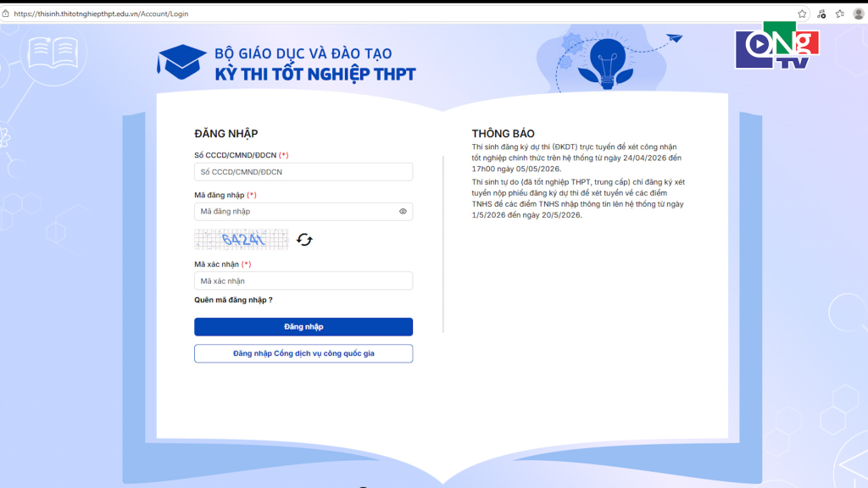Open the browser media control icon
868x488 pixels.
pos(821,14)
